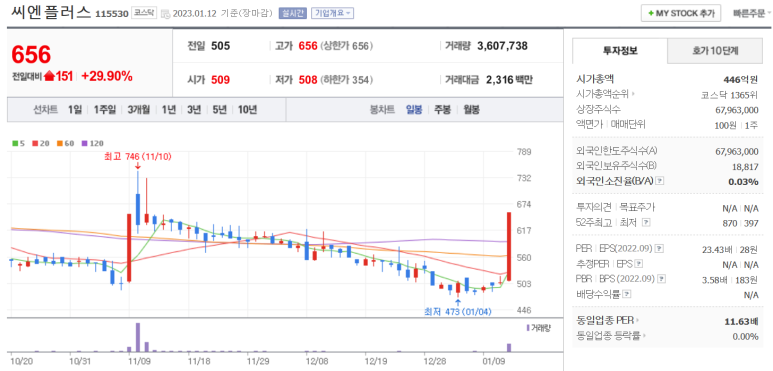This screenshot has height=371, width=773.
Task: Click the stock code 115530
Action: pyautogui.click(x=111, y=14)
